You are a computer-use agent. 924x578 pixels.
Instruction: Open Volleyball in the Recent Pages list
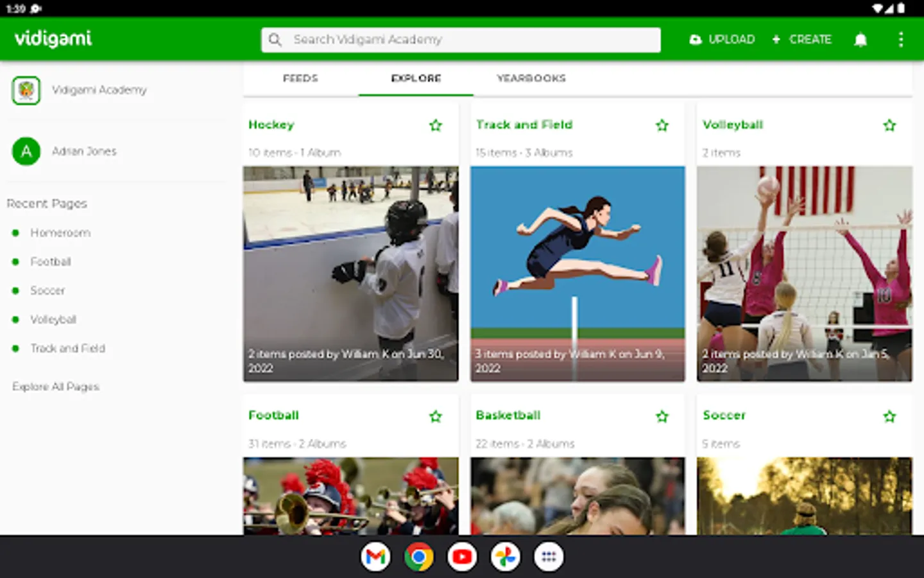53,319
